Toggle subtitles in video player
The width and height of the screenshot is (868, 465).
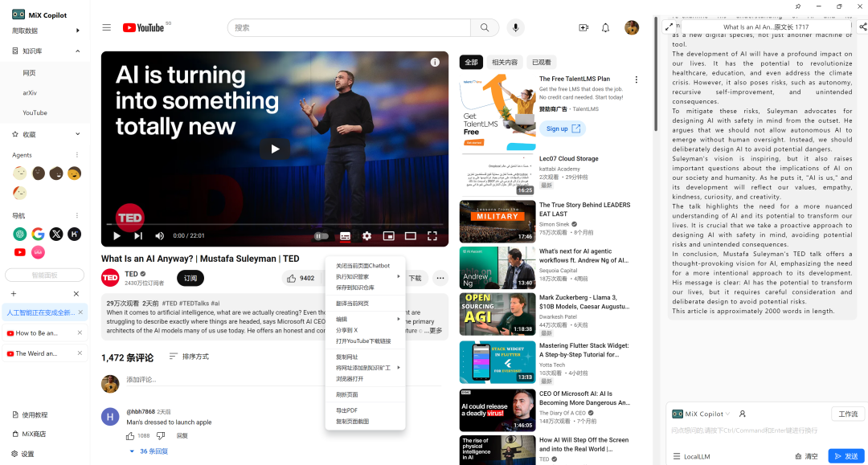pos(345,236)
